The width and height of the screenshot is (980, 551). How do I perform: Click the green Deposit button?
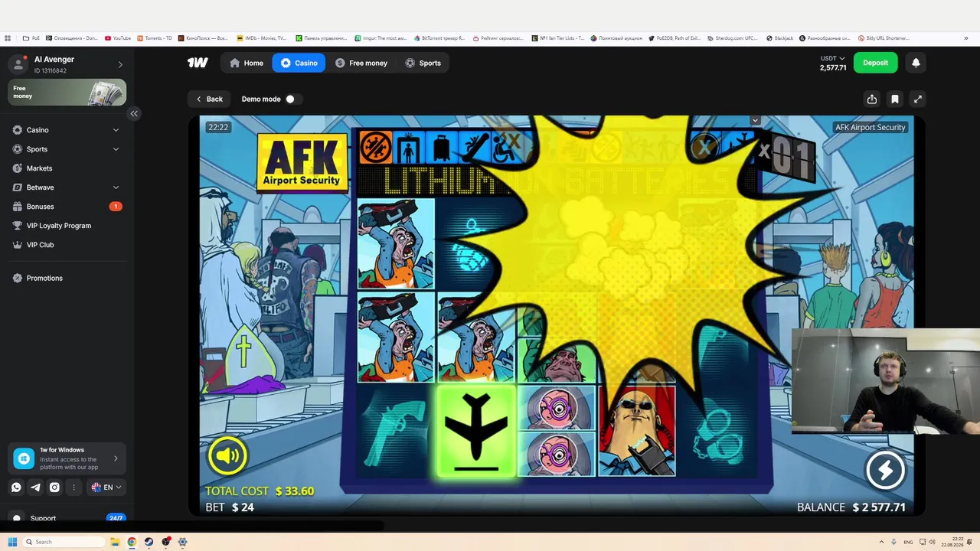click(876, 63)
